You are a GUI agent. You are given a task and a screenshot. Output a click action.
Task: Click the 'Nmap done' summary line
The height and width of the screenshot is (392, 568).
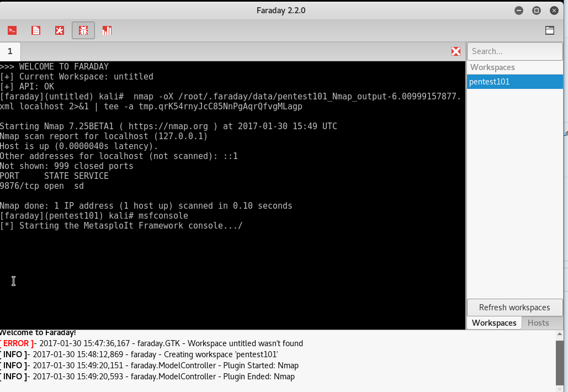[146, 206]
